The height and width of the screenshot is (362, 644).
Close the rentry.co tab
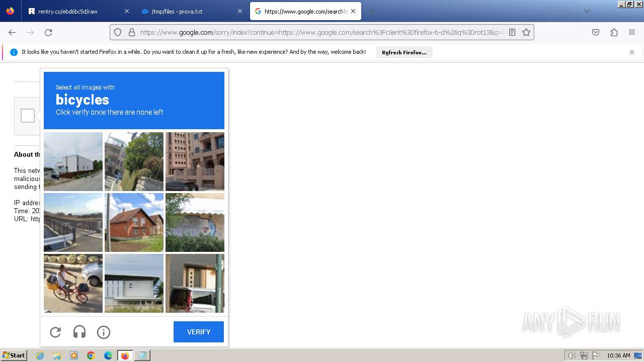click(x=126, y=11)
